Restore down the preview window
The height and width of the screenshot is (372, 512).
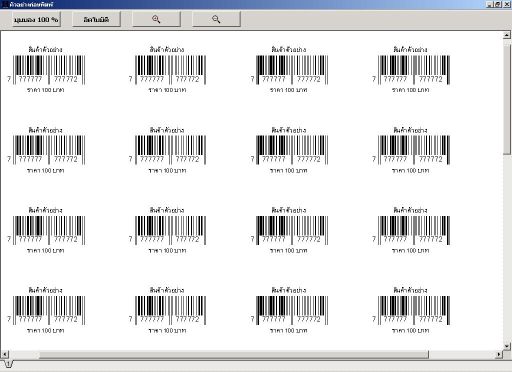coord(498,4)
